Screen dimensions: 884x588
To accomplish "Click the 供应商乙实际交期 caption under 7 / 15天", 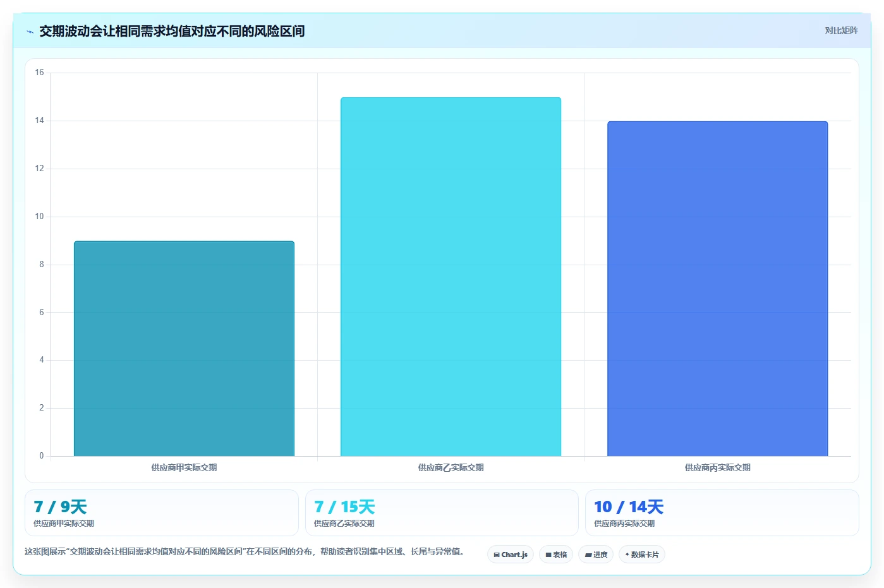I will click(x=344, y=524).
